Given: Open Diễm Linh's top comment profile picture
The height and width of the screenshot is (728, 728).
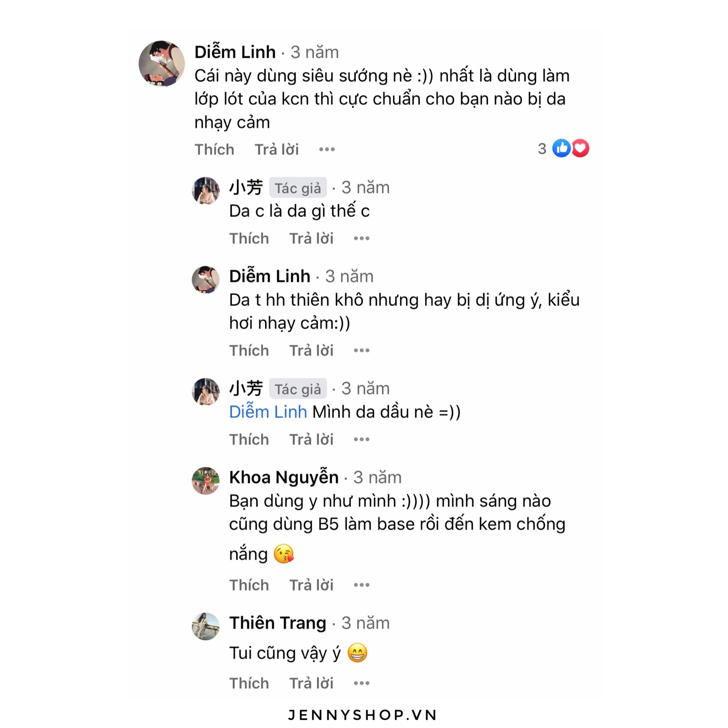Looking at the screenshot, I should [162, 64].
